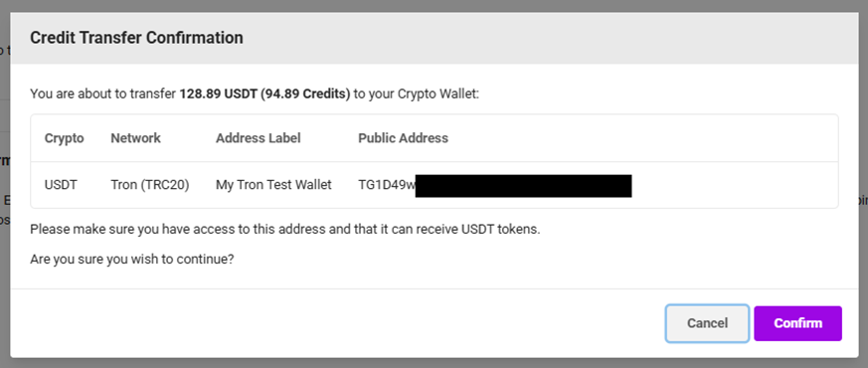
Task: Click the TG1D49 public address text
Action: coord(387,185)
